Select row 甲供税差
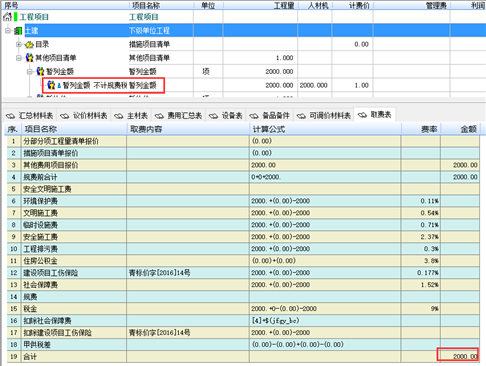This screenshot has width=486, height=366. (243, 345)
